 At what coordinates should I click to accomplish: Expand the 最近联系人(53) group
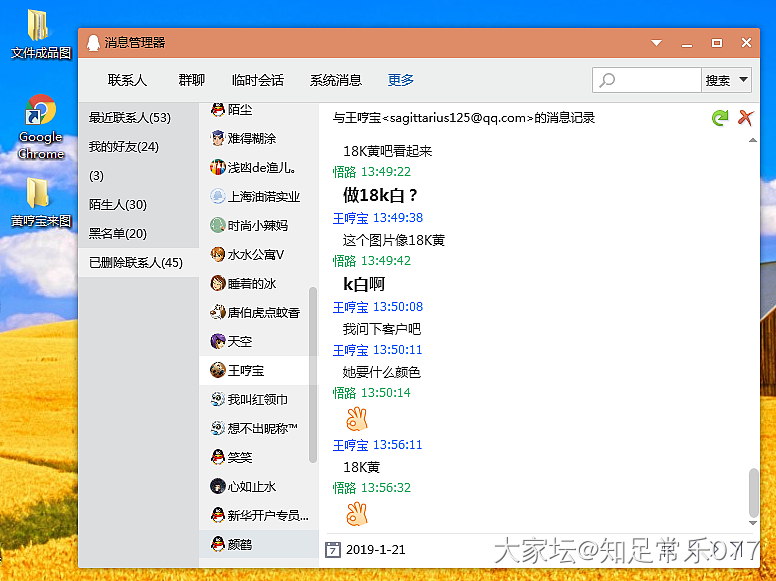(130, 118)
